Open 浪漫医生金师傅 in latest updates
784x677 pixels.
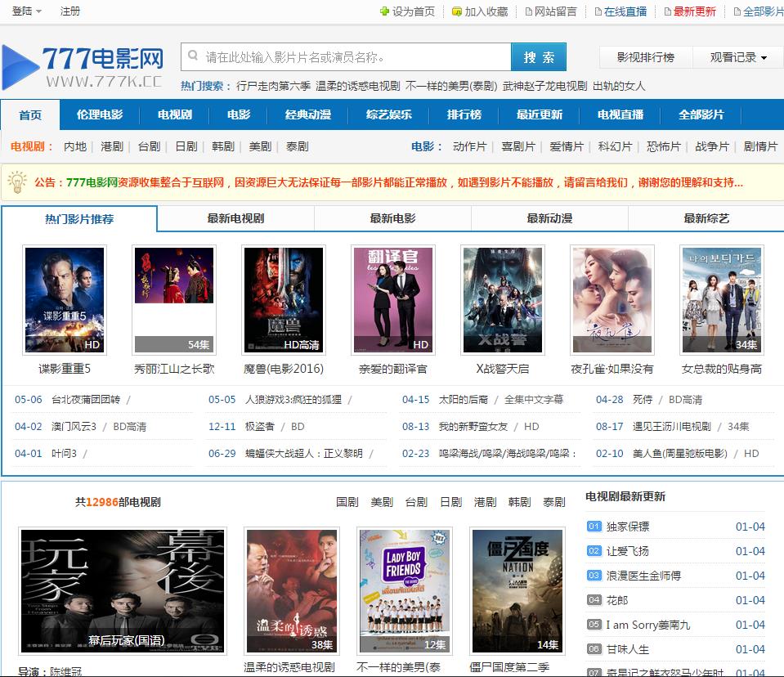click(x=643, y=576)
